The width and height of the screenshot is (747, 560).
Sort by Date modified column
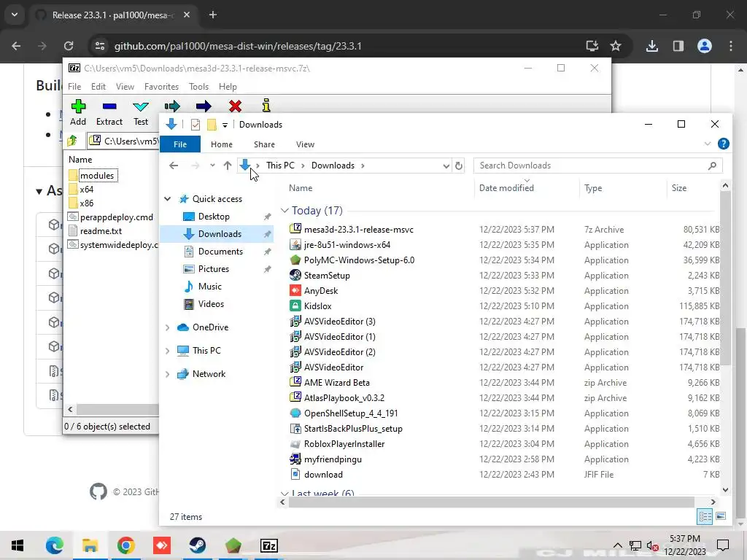[x=506, y=188]
